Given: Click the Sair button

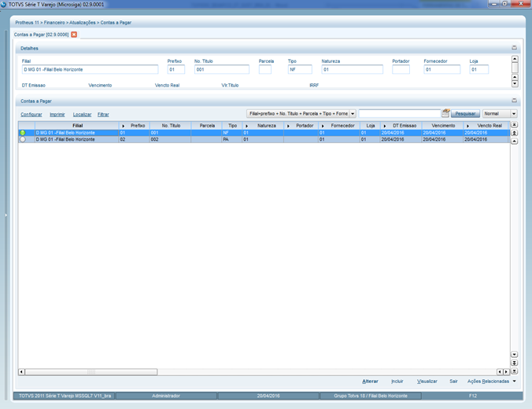Looking at the screenshot, I should [x=453, y=381].
